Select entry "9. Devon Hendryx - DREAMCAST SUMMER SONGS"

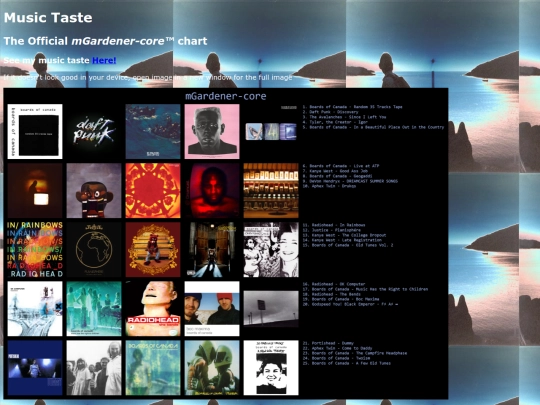pyautogui.click(x=350, y=181)
